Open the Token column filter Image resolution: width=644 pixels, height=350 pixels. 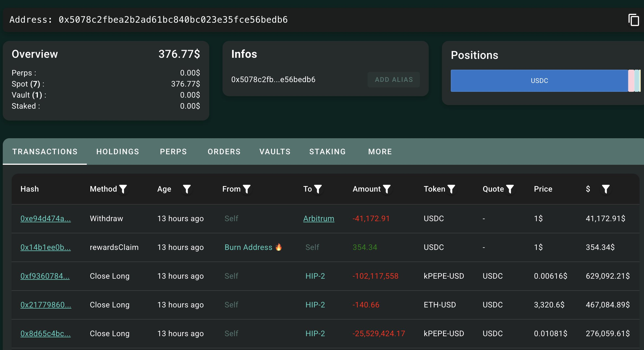point(451,189)
